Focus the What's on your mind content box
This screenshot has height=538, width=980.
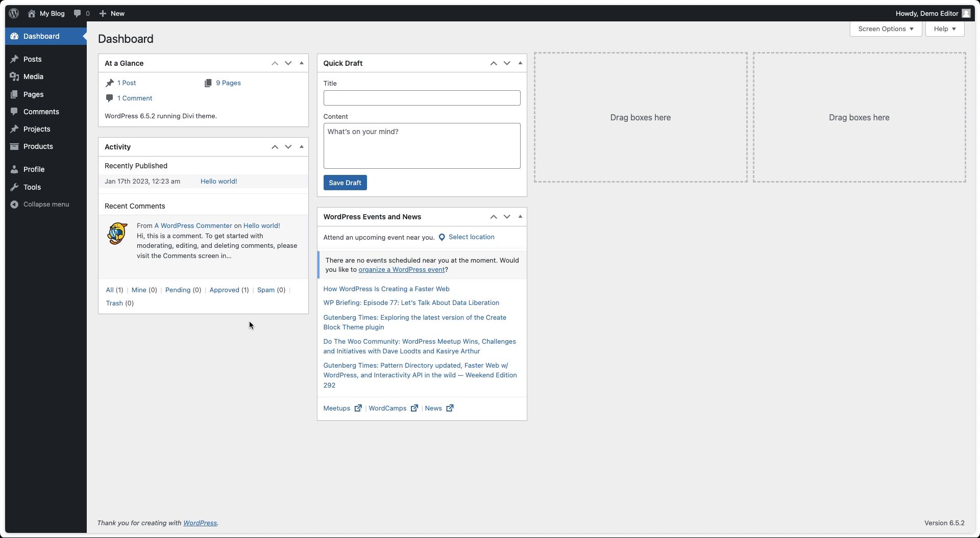pyautogui.click(x=422, y=146)
